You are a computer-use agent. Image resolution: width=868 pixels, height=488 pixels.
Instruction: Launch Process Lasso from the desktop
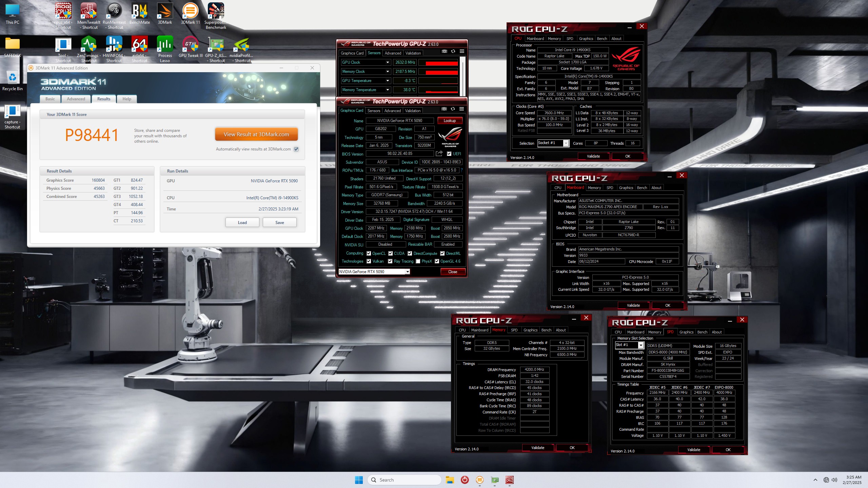(x=165, y=49)
